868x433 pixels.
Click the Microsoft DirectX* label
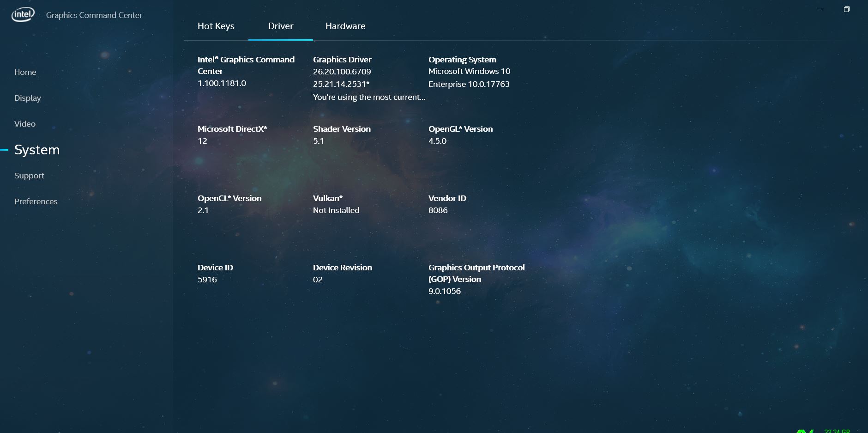click(232, 129)
